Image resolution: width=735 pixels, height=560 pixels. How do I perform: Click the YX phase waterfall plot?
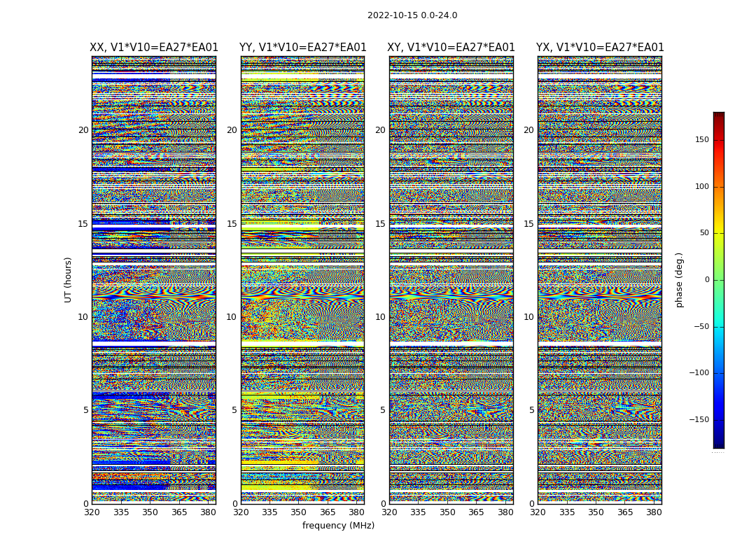coord(600,280)
